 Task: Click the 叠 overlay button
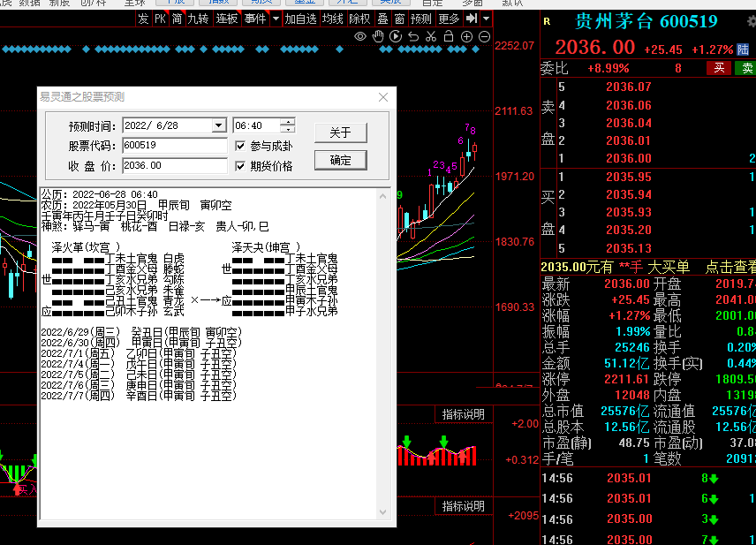coord(382,19)
